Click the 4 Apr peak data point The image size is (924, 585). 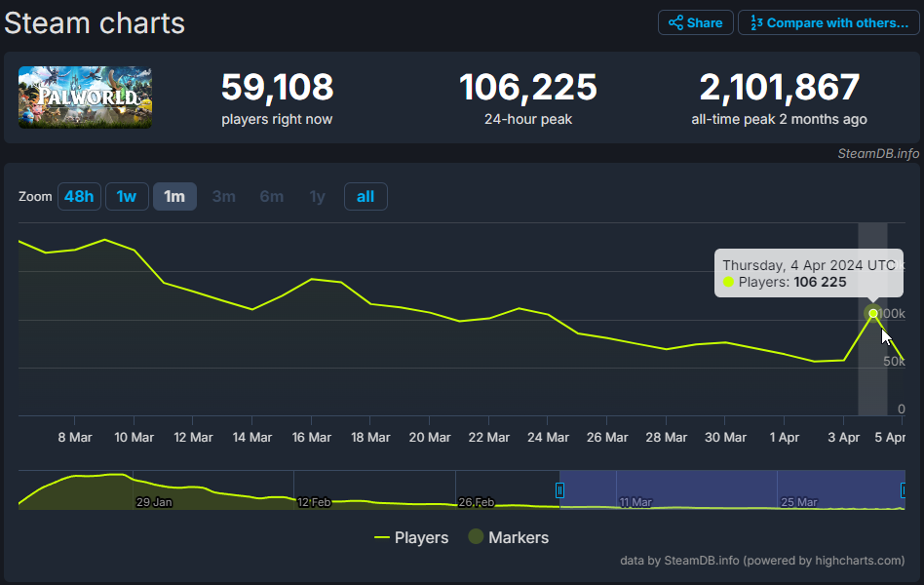tap(872, 313)
